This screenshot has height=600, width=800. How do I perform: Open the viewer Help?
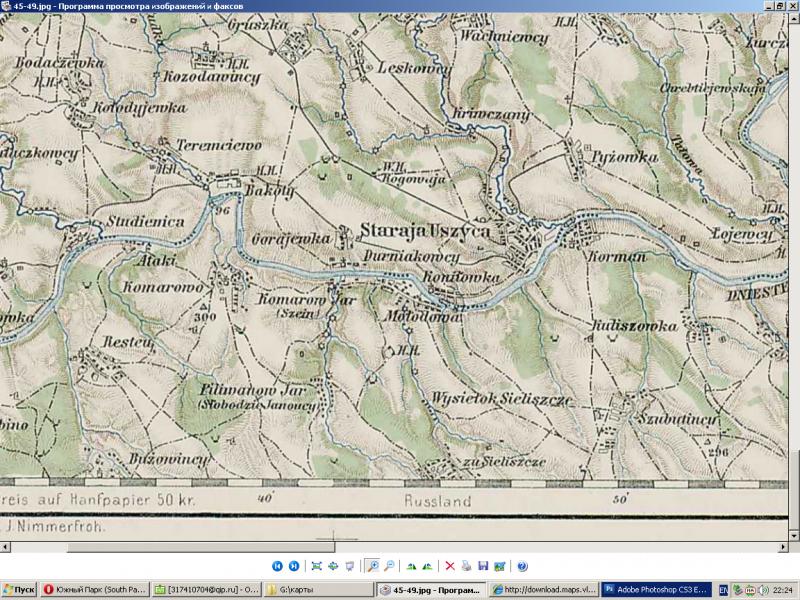522,566
